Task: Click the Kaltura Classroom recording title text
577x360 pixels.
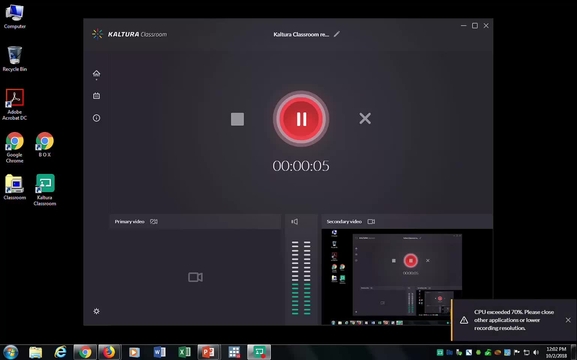Action: [x=301, y=34]
